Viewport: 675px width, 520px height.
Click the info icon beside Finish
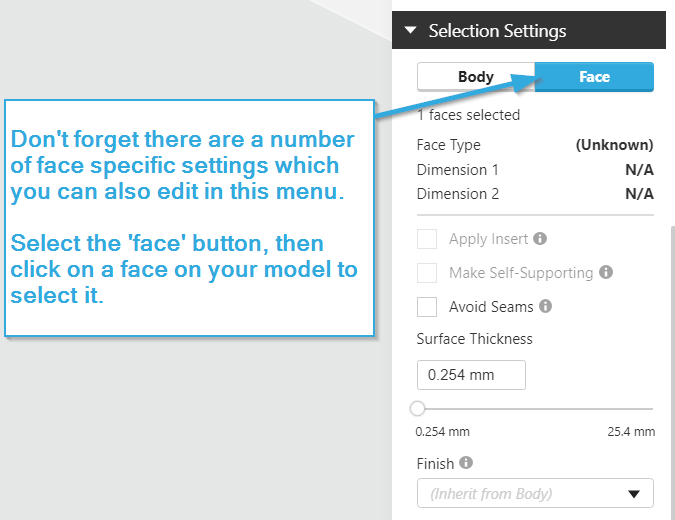(467, 463)
